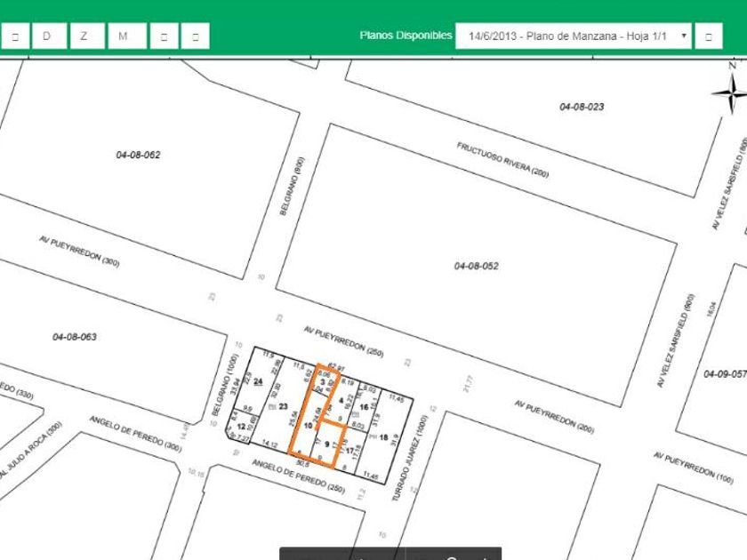Click the AV PUEYRREDON (100) street label
This screenshot has width=747, height=560.
693,468
